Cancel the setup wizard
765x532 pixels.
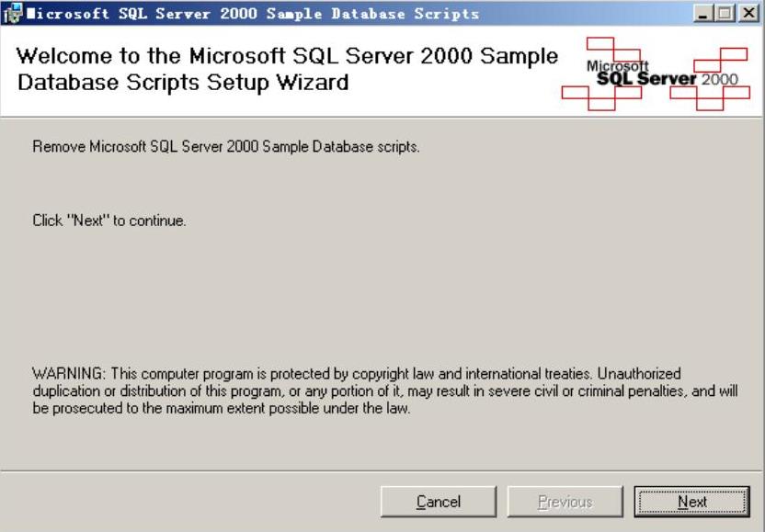click(439, 502)
